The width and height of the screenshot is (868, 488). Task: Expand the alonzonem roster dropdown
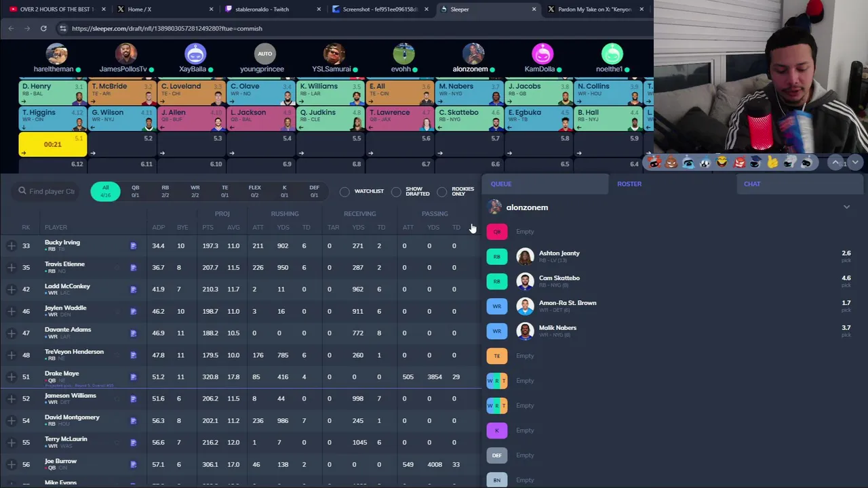[846, 207]
